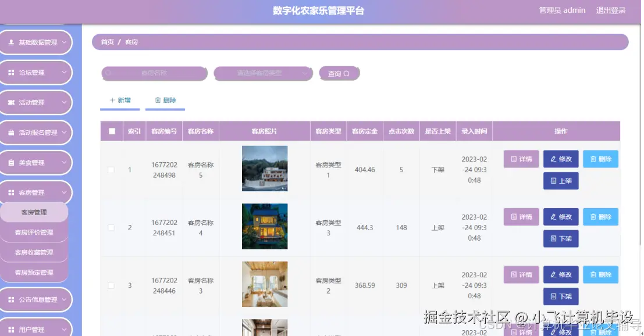The image size is (644, 336).
Task: Open the 客房预定管理 submenu item
Action: coord(34,273)
